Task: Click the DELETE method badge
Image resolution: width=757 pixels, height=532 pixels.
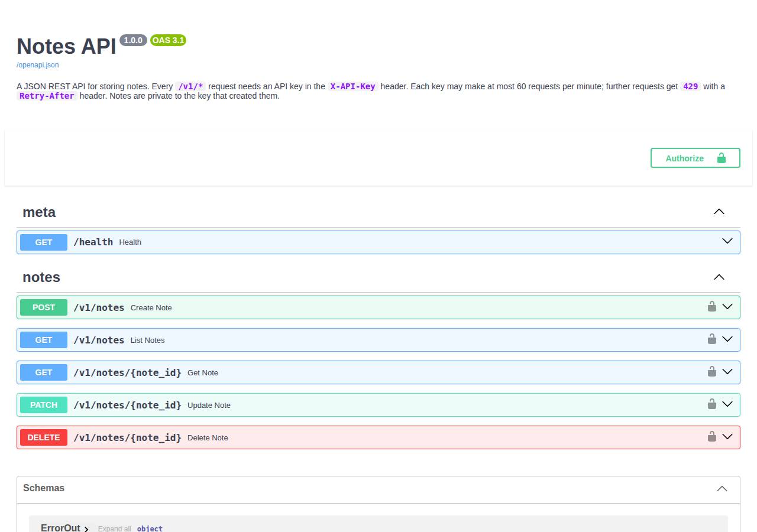Action: (44, 437)
